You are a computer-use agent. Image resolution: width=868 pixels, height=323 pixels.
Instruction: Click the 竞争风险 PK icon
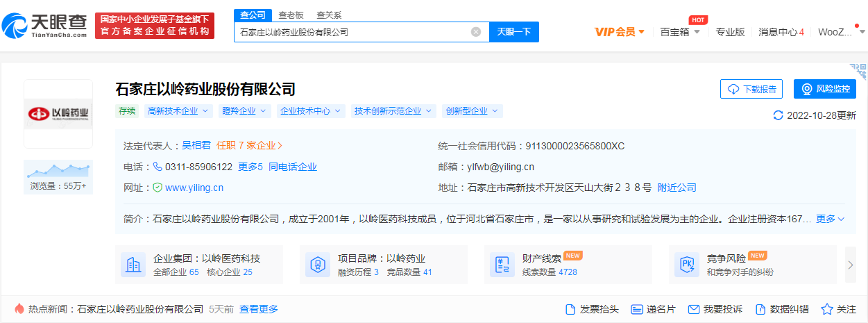(687, 265)
